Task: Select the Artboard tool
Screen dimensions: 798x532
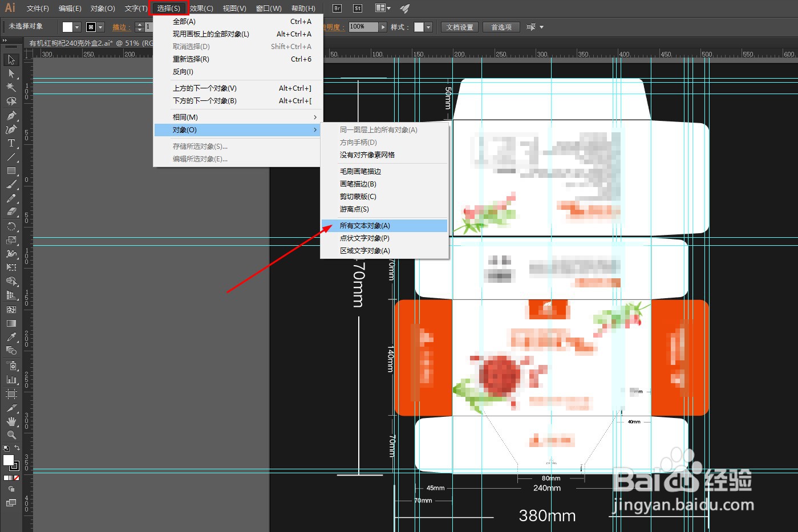Action: coord(11,393)
